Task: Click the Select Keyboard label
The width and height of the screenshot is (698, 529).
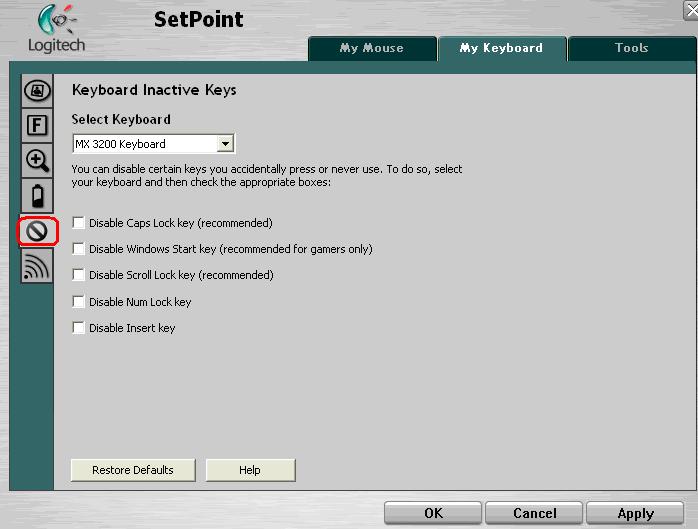Action: pos(121,119)
